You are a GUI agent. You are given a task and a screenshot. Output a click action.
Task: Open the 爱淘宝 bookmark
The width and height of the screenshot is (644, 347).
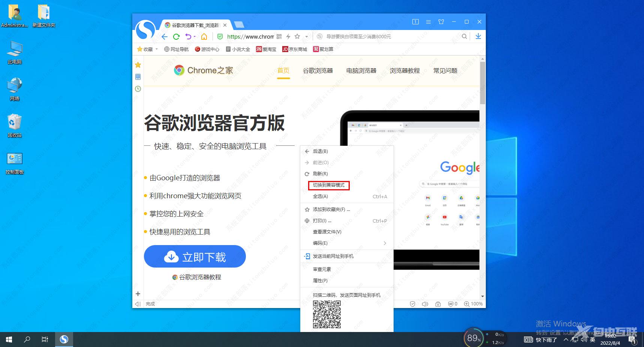tap(266, 49)
